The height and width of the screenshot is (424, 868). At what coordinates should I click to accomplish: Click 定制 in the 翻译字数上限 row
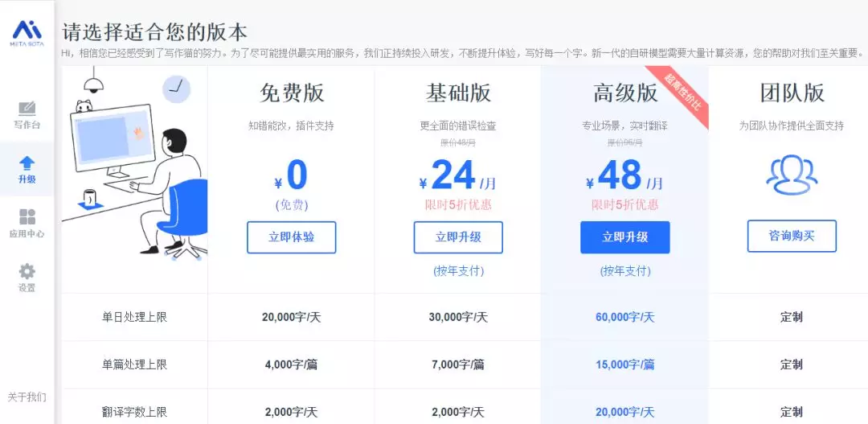(792, 413)
